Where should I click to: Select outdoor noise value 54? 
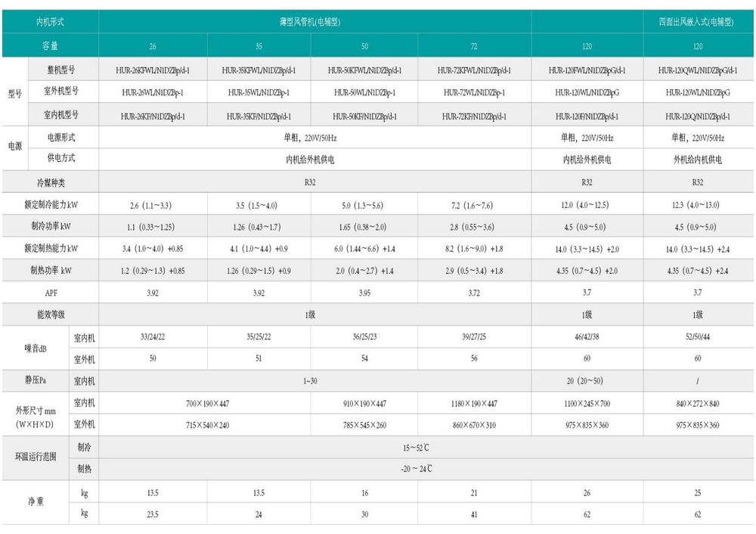pos(364,359)
